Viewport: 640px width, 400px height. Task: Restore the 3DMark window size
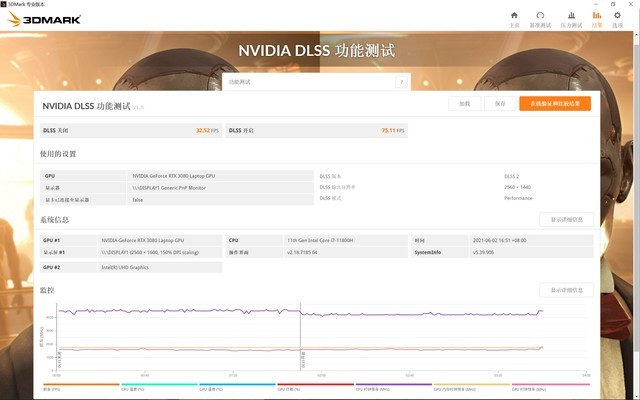tap(613, 4)
